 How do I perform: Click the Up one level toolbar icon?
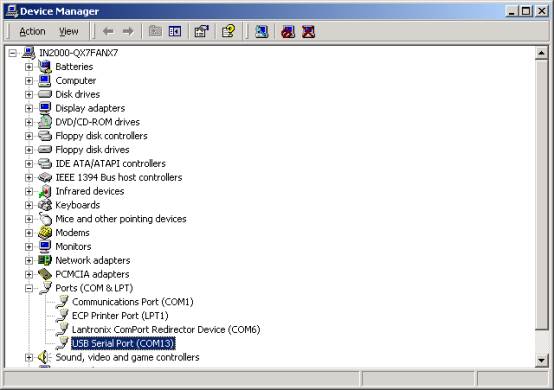pyautogui.click(x=155, y=31)
